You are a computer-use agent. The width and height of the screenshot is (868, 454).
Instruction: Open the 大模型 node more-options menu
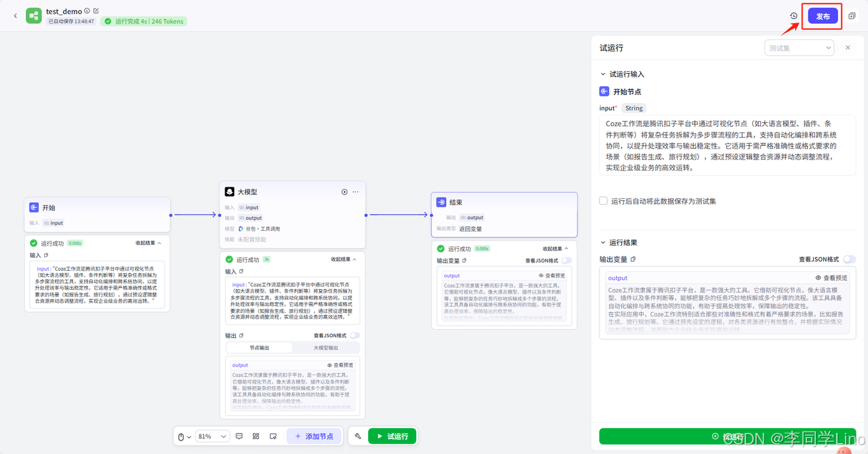(x=355, y=192)
